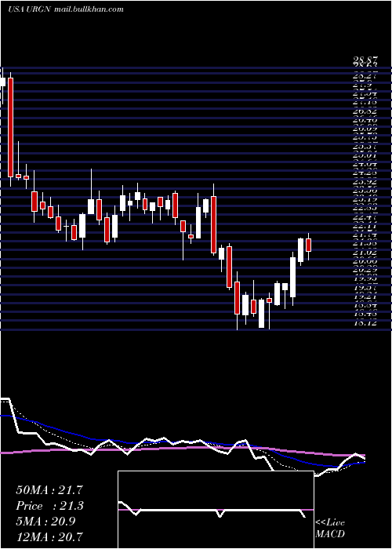Select the '50MA : 21.7' reading

(49, 490)
